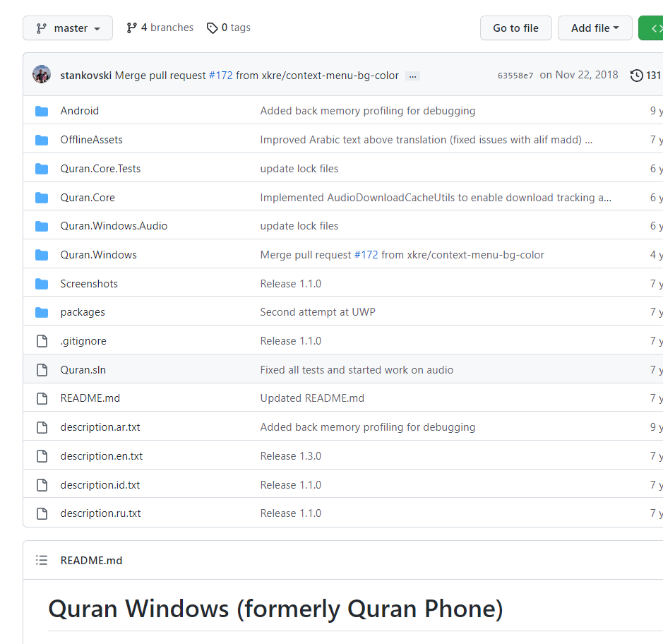Open the Quran.Core folder
The image size is (663, 644).
88,198
